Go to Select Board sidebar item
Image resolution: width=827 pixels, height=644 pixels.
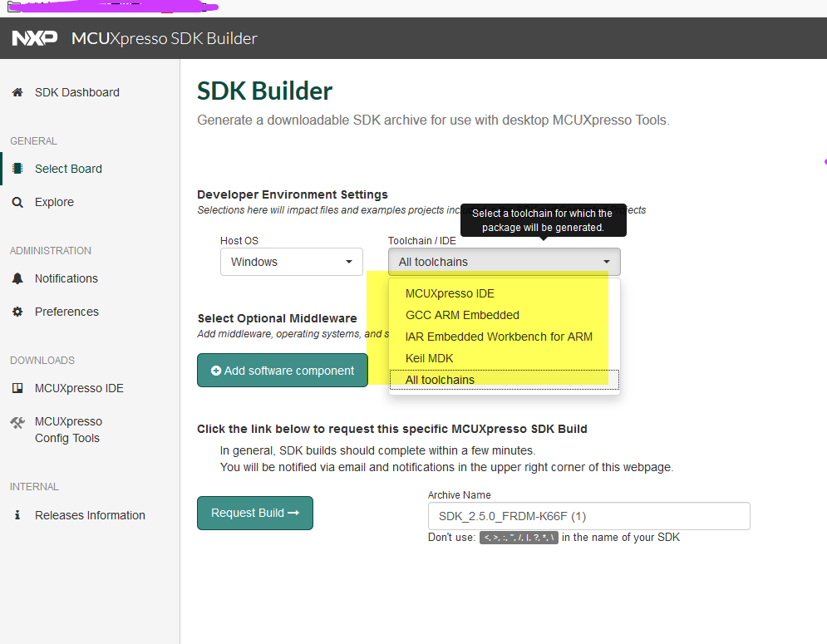point(68,169)
